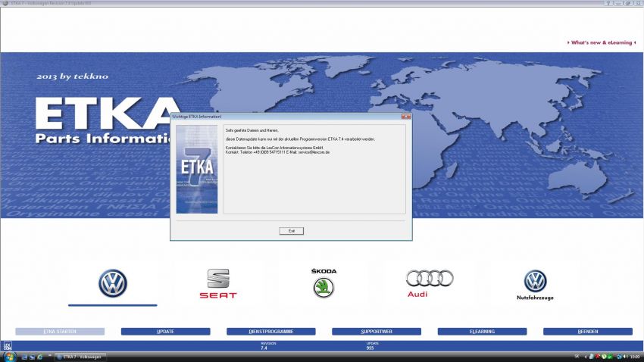The height and width of the screenshot is (362, 644).
Task: Select the Škoda brand logo
Action: pos(324,282)
